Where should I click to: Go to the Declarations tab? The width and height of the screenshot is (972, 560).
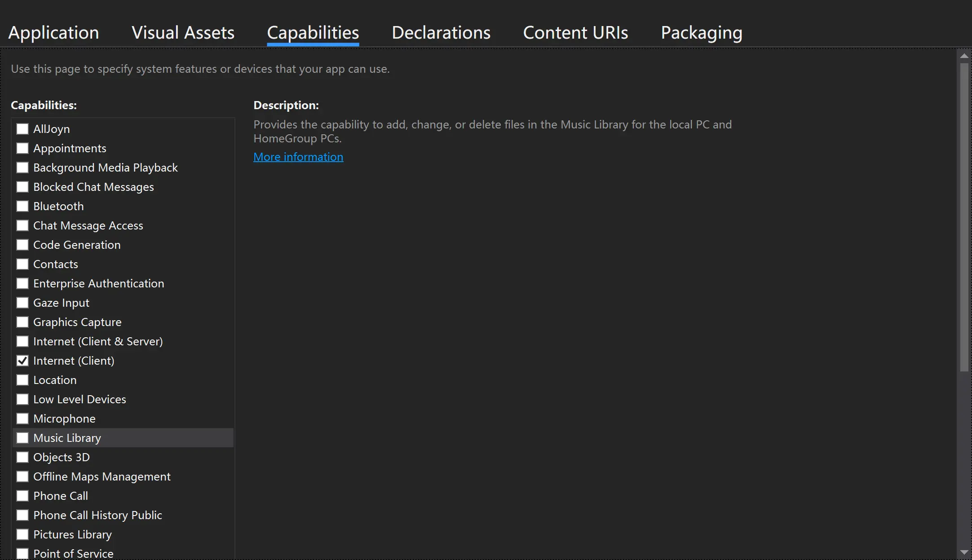tap(441, 33)
